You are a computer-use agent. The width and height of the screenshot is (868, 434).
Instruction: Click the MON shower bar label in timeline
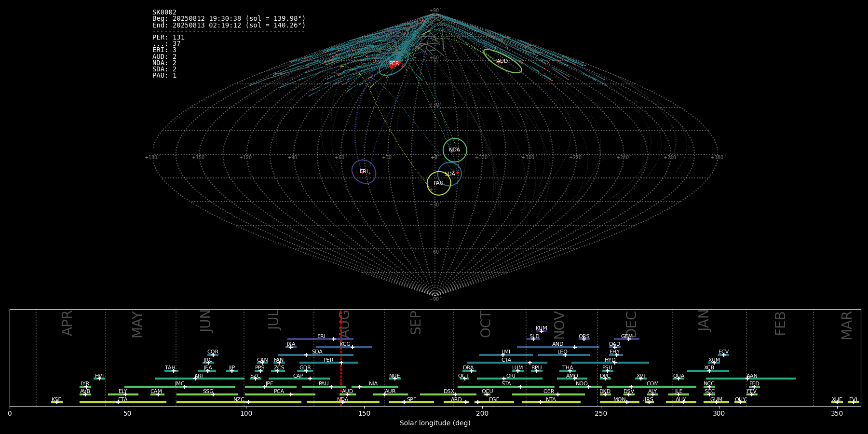pos(620,400)
